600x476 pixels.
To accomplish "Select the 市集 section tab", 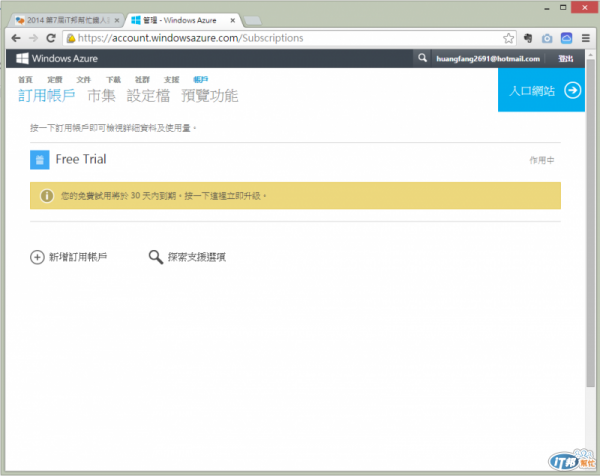I will coord(101,96).
